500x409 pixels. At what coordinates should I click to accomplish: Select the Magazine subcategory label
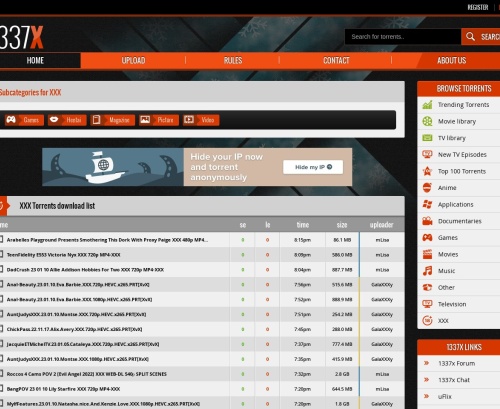[119, 120]
